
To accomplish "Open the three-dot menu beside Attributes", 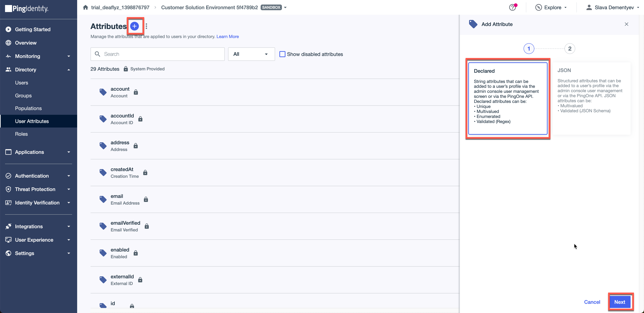I will (x=146, y=26).
